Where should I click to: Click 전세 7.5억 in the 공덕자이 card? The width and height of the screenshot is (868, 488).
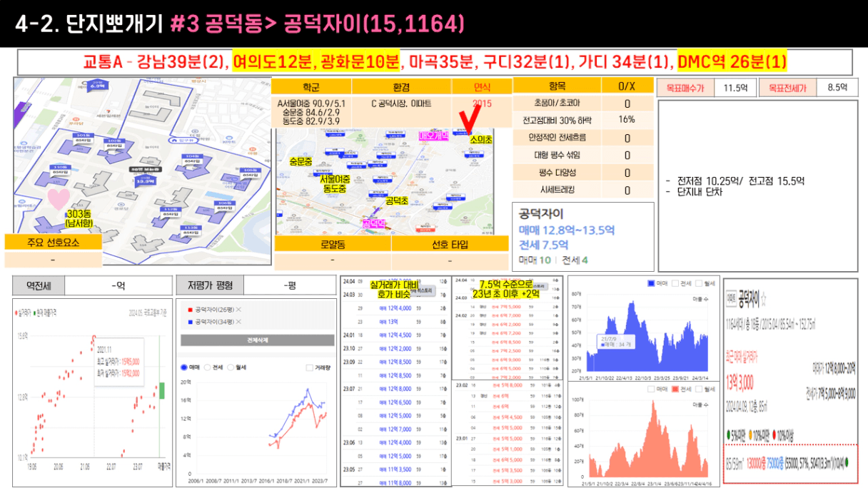coord(542,245)
